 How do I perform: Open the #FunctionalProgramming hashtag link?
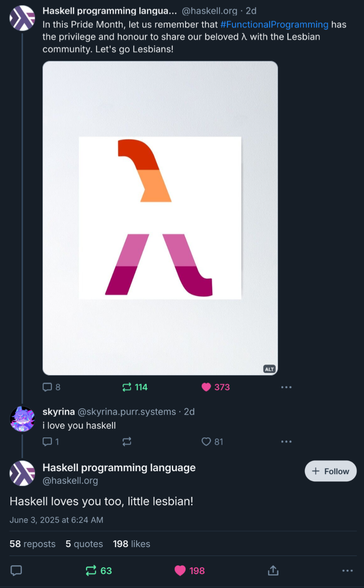pyautogui.click(x=274, y=24)
